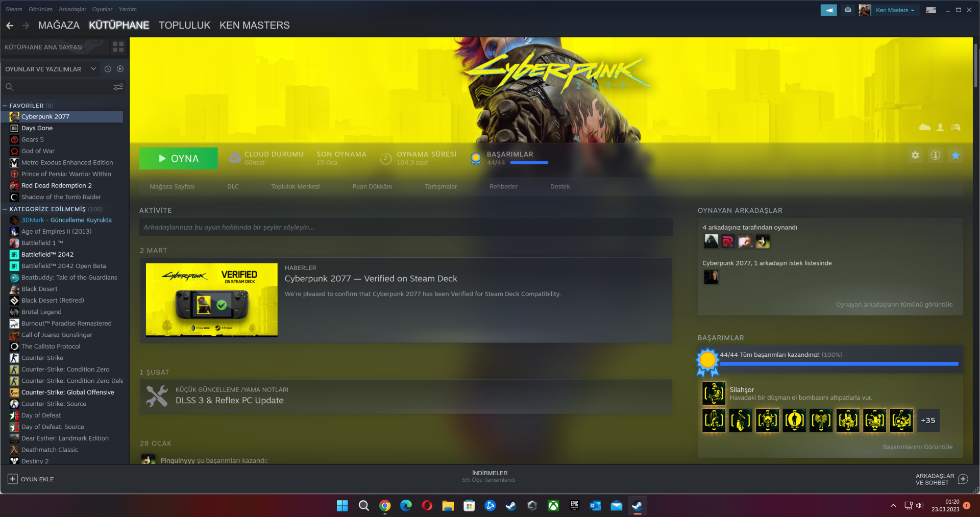The height and width of the screenshot is (517, 980).
Task: Open Başarımlarımı Görüntüle link
Action: (x=918, y=447)
